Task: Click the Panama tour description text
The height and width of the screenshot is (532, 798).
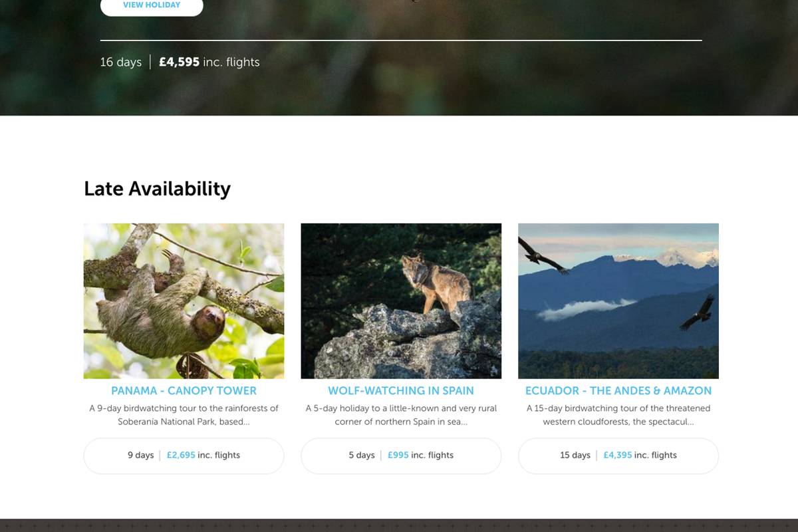Action: pyautogui.click(x=184, y=415)
